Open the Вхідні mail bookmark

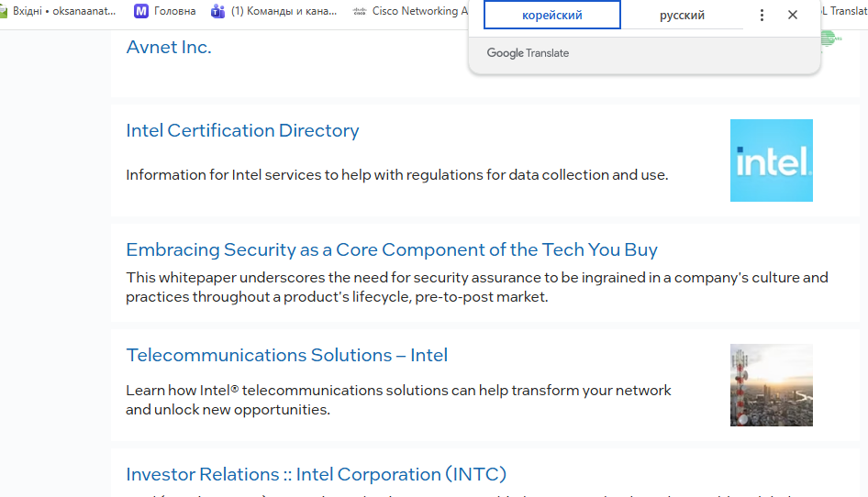point(61,12)
